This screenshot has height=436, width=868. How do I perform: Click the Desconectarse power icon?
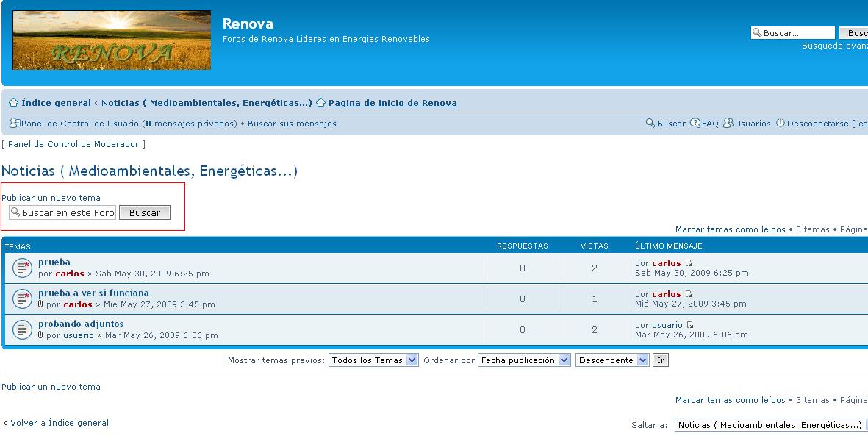(x=781, y=123)
